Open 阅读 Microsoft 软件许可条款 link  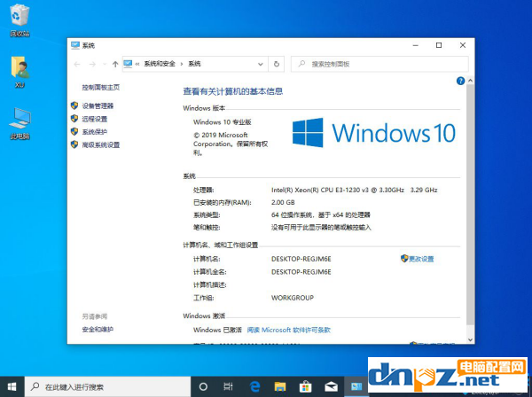(289, 330)
